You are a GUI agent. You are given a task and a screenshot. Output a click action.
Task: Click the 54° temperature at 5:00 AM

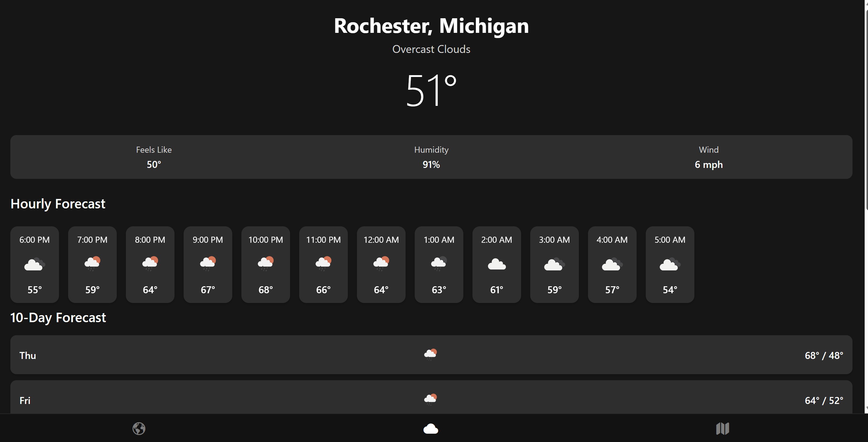pos(670,290)
